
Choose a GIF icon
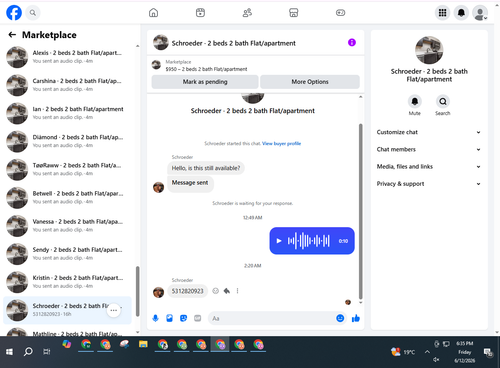coord(198,318)
